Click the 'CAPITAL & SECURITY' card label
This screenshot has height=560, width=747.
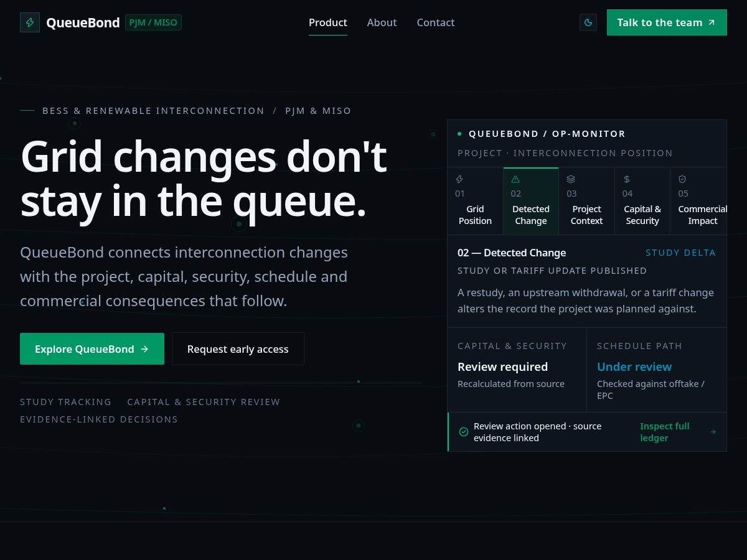(512, 346)
